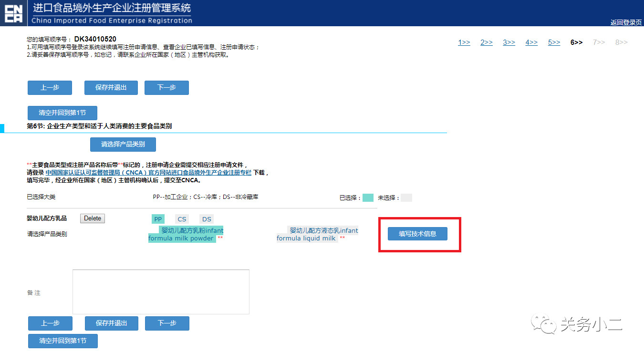Toggle the PP processing enterprise type

click(158, 219)
